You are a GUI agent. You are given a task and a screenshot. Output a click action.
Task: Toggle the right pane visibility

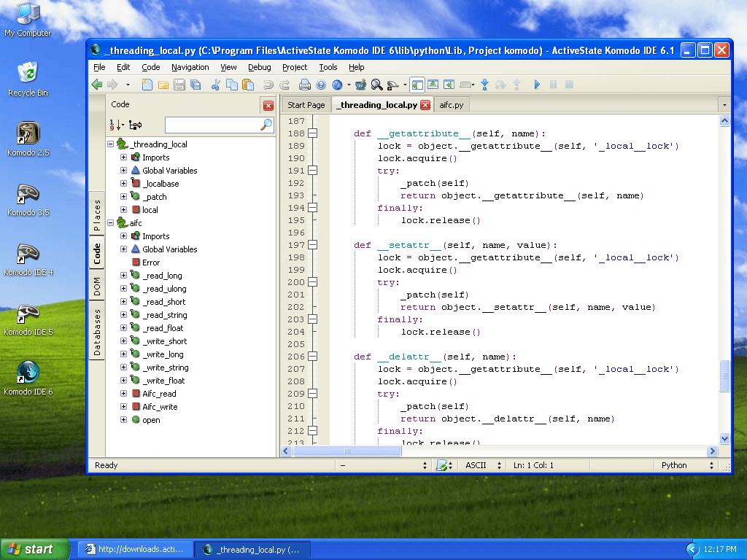pyautogui.click(x=449, y=85)
